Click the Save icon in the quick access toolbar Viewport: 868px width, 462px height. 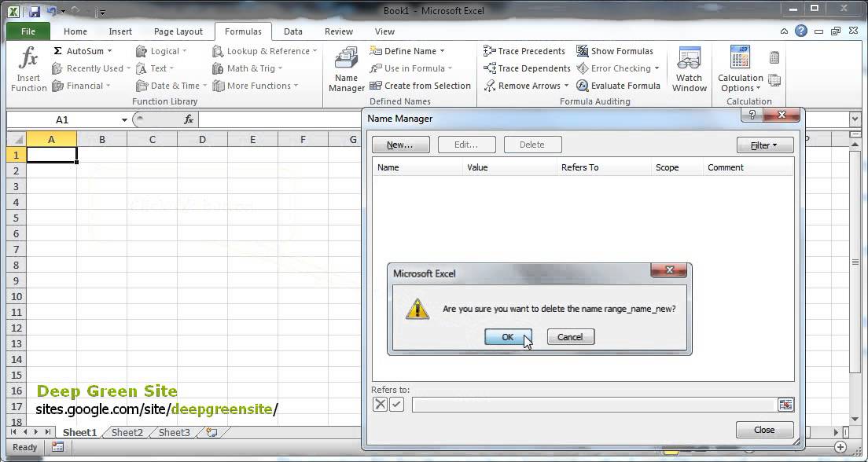tap(35, 11)
